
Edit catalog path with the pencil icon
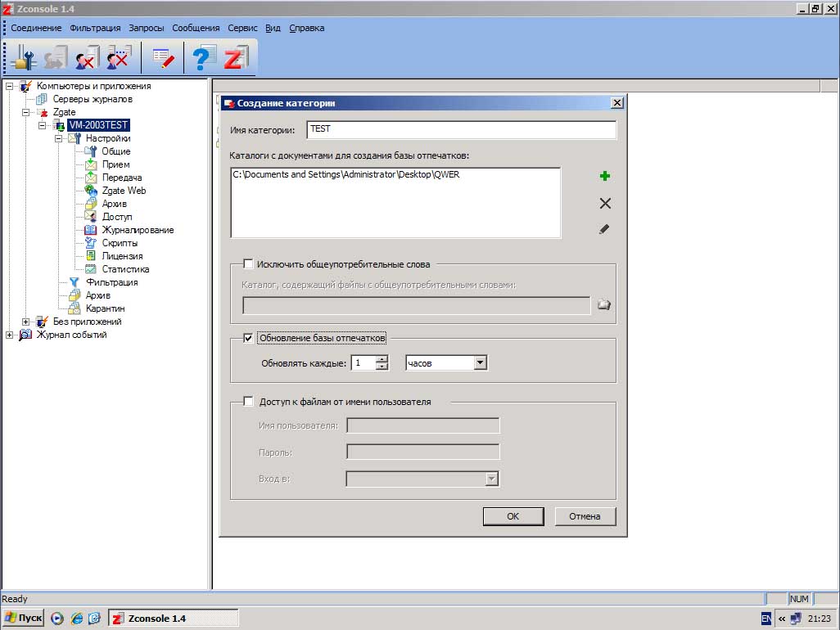coord(604,229)
